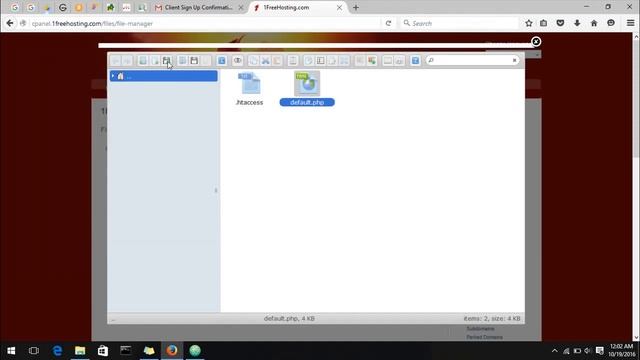Screen dimensions: 640x360
Task: Click the file manager Forward arrow
Action: pyautogui.click(x=127, y=61)
